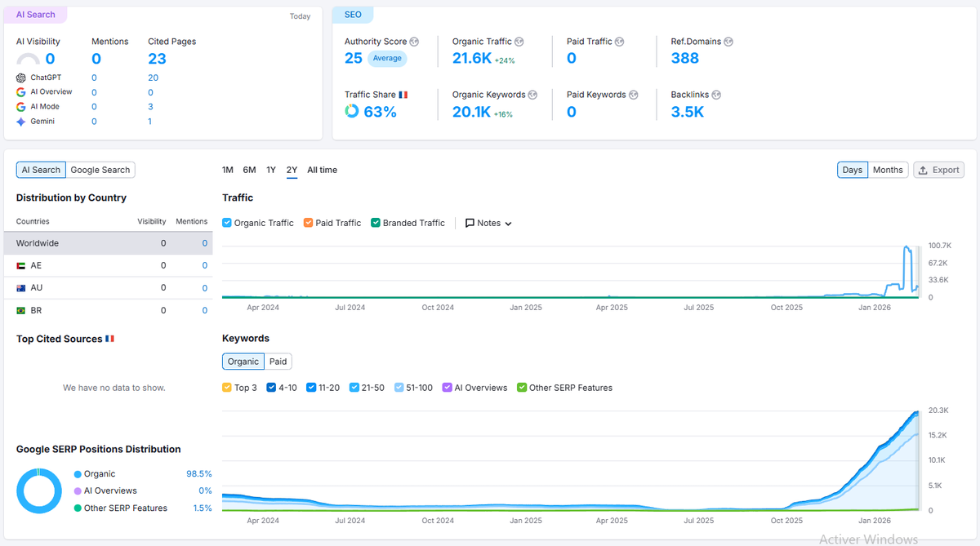Click the ChatGPT logo icon

[21, 78]
